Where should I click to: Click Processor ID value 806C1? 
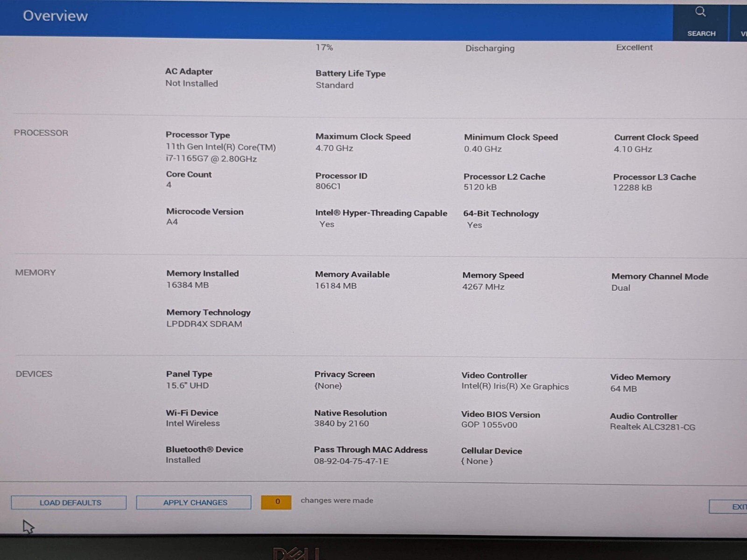(328, 186)
